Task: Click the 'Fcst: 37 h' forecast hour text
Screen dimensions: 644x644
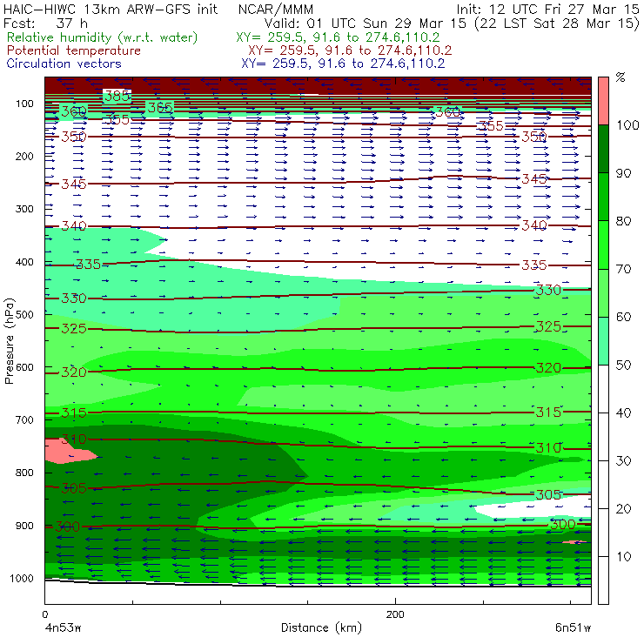Action: pyautogui.click(x=45, y=23)
